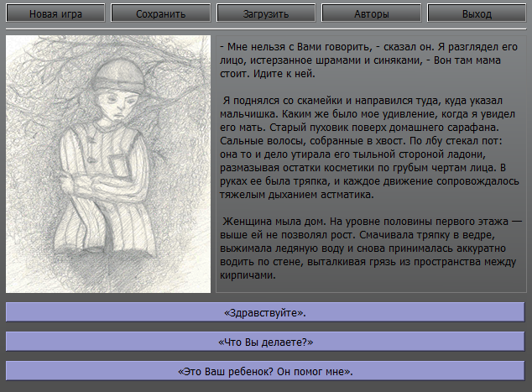This screenshot has height=392, width=532.
Task: Open the Загрузить load menu
Action: 266,13
